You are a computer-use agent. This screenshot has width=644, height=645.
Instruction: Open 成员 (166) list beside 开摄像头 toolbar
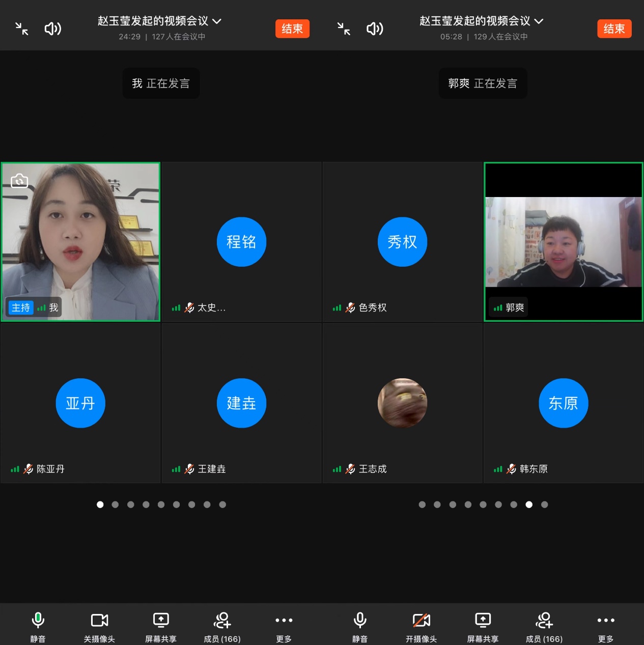pos(544,627)
